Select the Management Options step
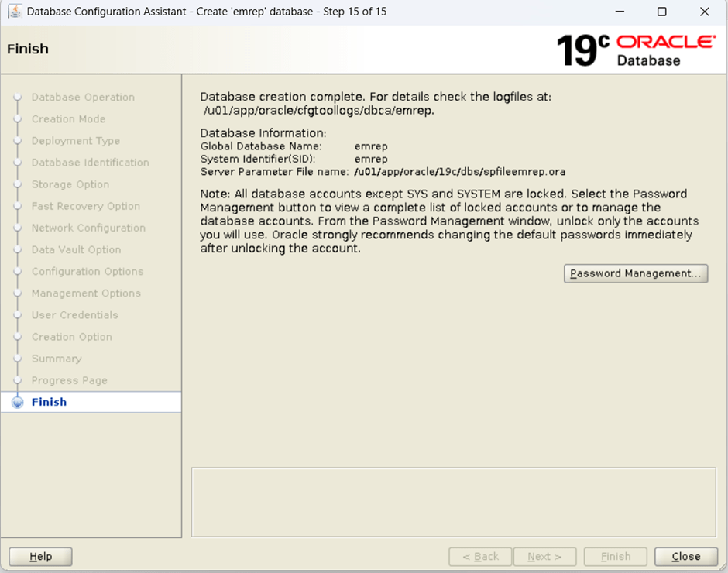Screen dimensions: 728x573 click(86, 293)
